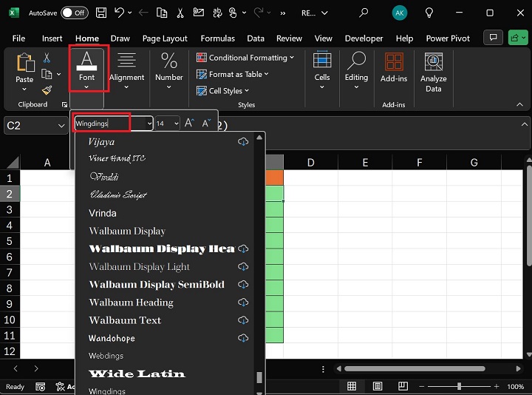Click the Save icon in title bar
This screenshot has height=395, width=532.
pos(100,13)
